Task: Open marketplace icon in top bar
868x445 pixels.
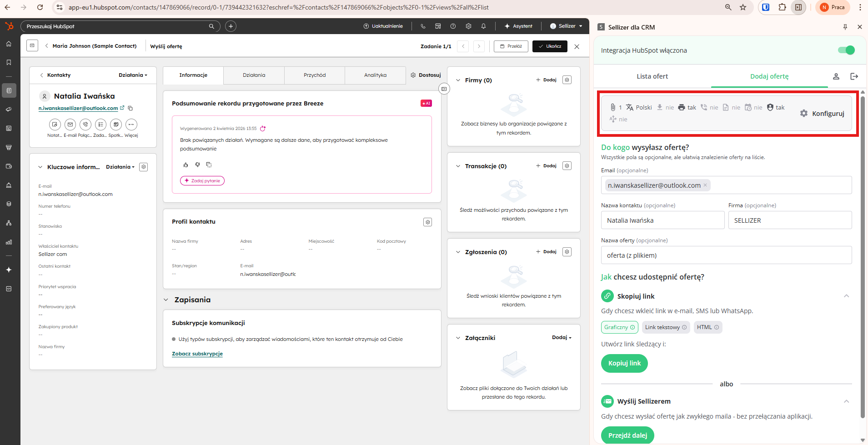Action: coord(438,26)
